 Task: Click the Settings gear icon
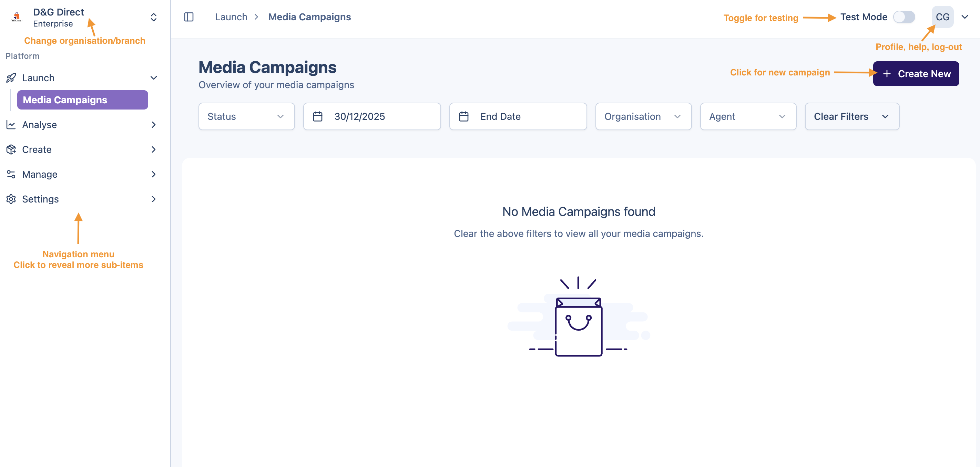(11, 199)
